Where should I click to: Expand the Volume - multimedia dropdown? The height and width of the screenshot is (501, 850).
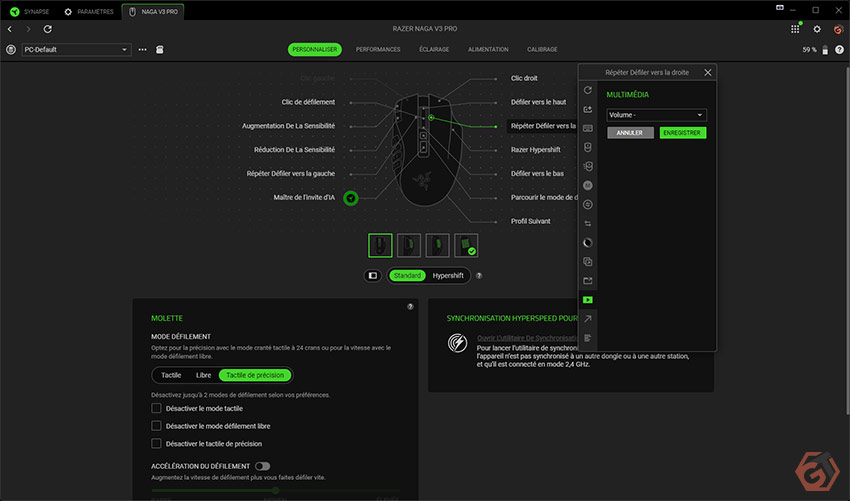tap(656, 115)
